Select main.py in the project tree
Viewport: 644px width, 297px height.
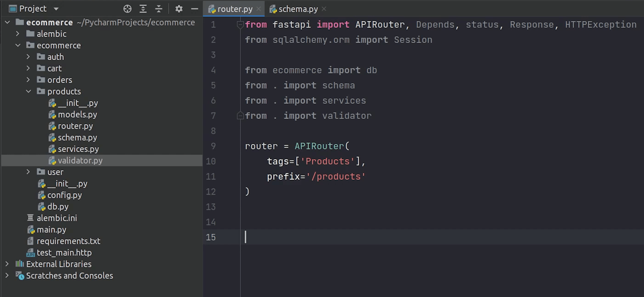pos(51,230)
